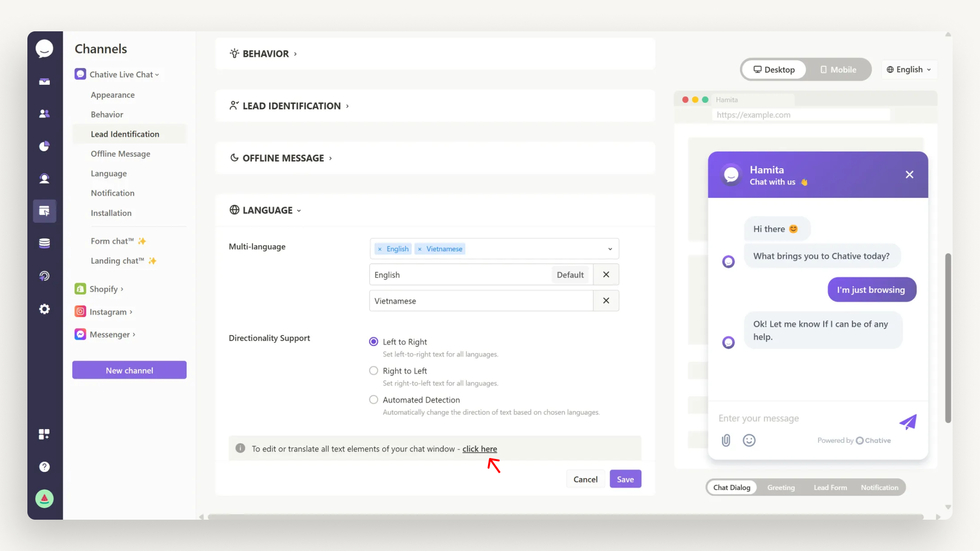Select Left to Right radio option
The image size is (980, 551).
374,342
